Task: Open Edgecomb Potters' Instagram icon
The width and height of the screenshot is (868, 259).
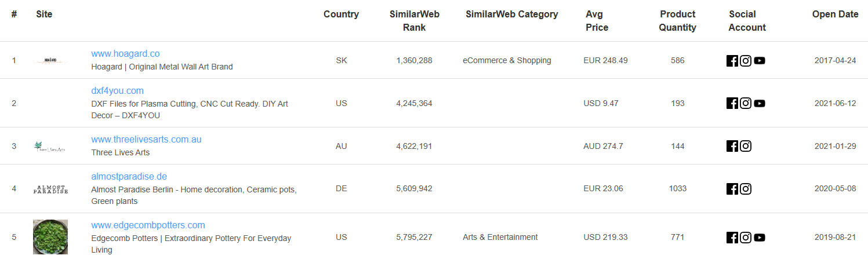Action: coord(746,237)
